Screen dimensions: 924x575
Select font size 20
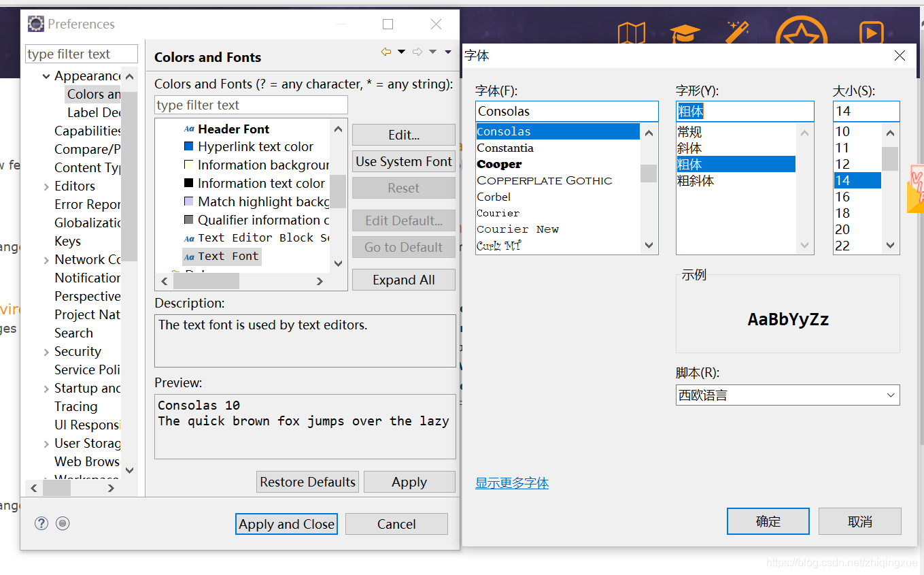pyautogui.click(x=843, y=229)
